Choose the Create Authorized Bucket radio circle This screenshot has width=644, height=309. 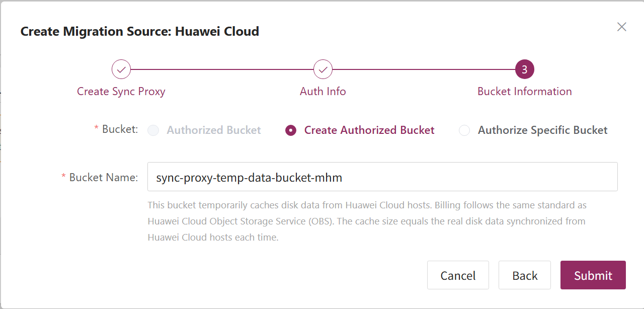(x=291, y=130)
